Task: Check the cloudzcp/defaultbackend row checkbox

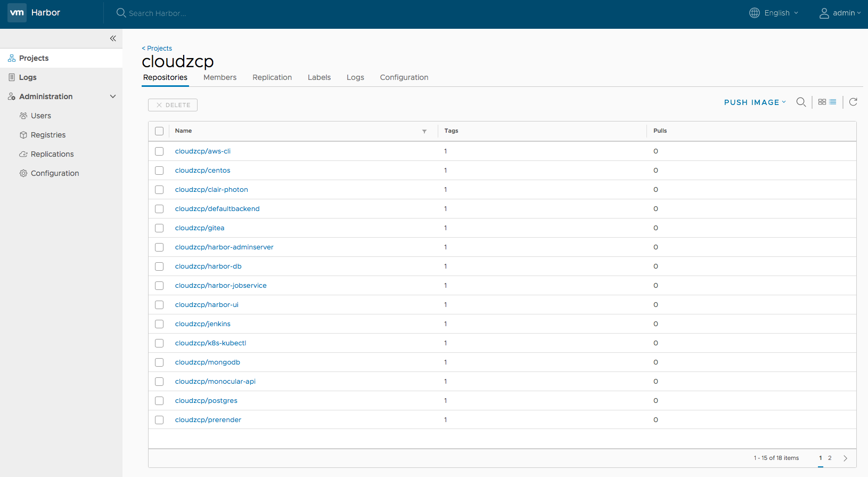Action: tap(159, 209)
